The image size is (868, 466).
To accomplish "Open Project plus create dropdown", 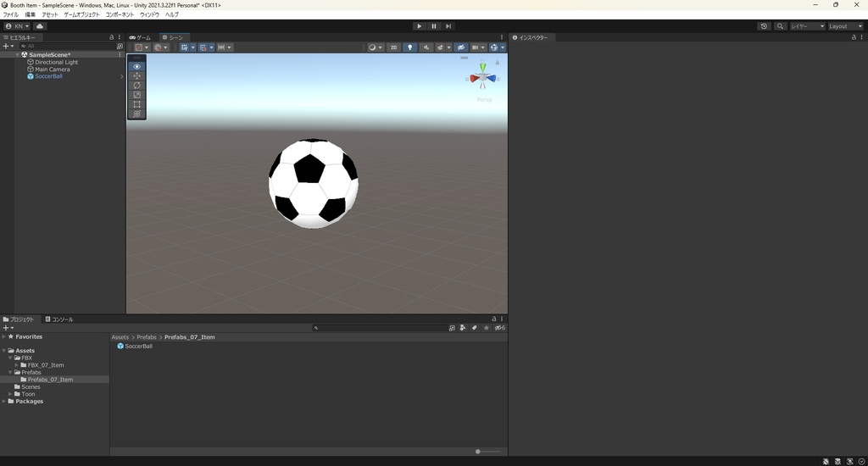I will click(x=8, y=328).
